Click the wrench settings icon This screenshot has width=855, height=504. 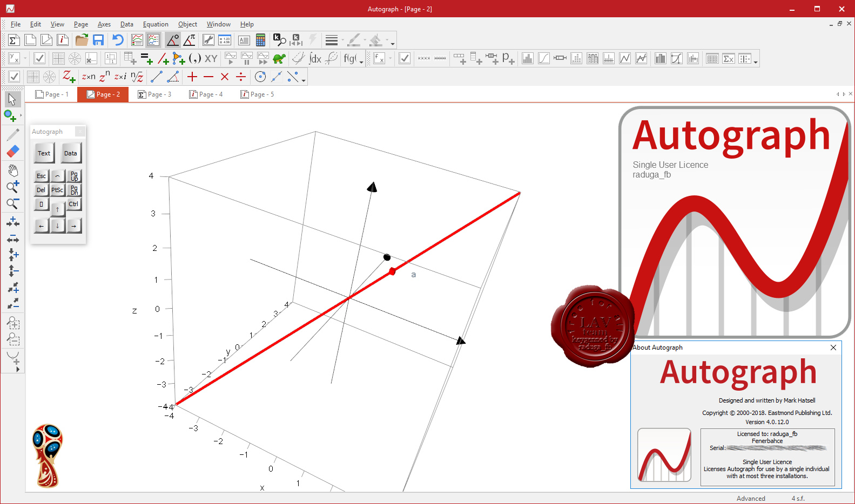pyautogui.click(x=208, y=40)
